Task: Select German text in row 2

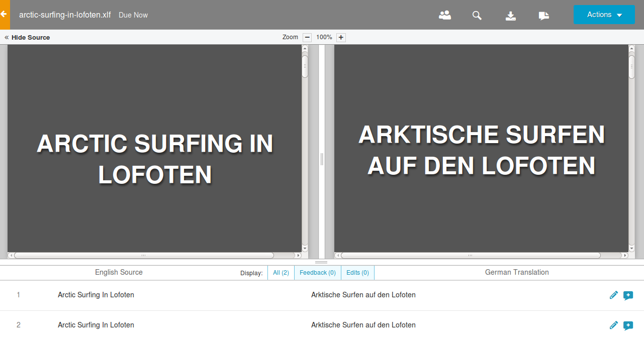Action: click(x=363, y=325)
